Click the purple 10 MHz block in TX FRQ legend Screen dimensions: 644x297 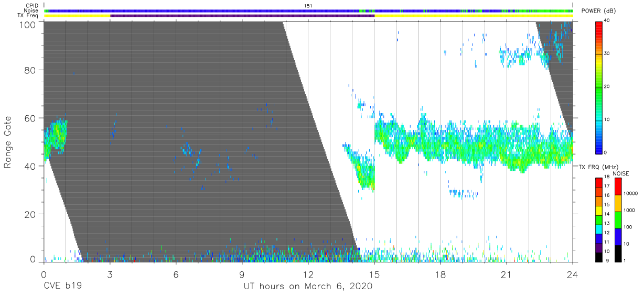(599, 248)
